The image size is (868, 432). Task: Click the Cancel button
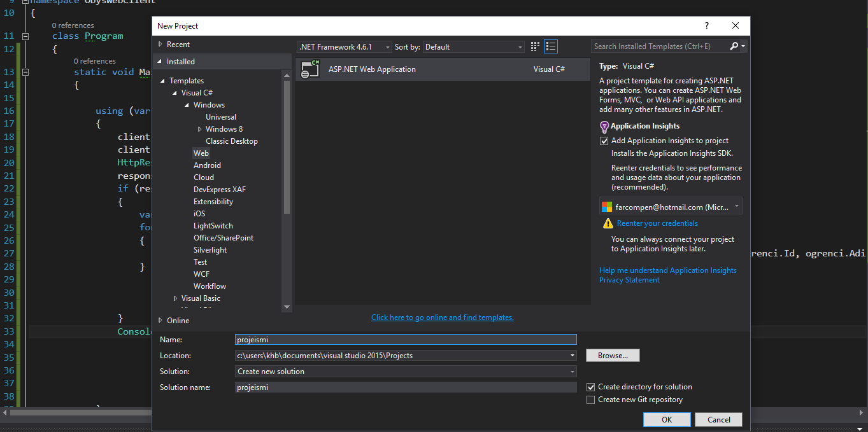tap(719, 419)
